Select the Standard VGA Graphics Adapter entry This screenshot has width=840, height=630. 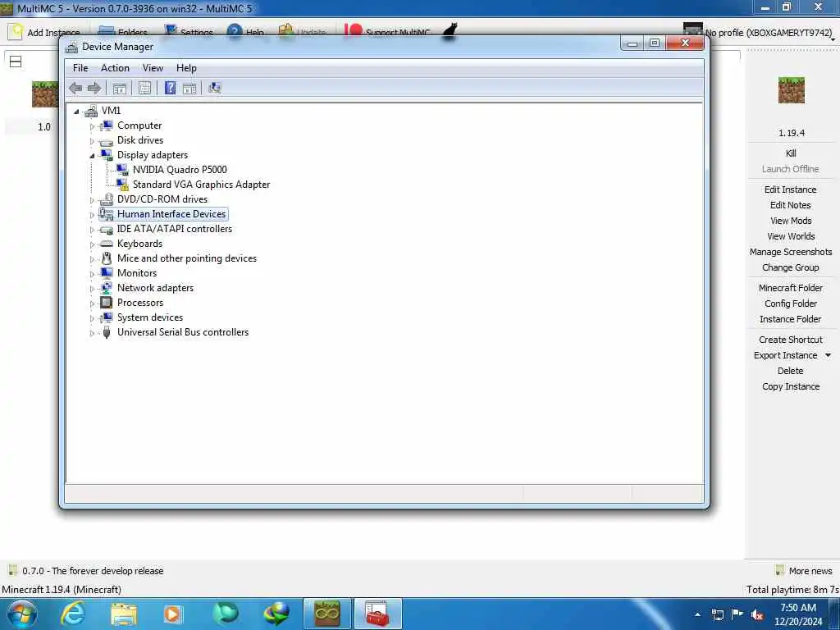[201, 185]
